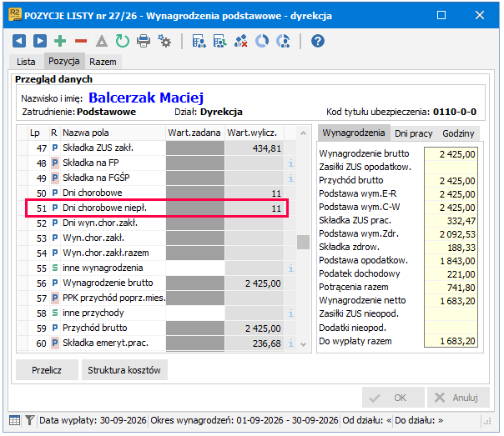Open the Godziny tab

click(x=458, y=133)
